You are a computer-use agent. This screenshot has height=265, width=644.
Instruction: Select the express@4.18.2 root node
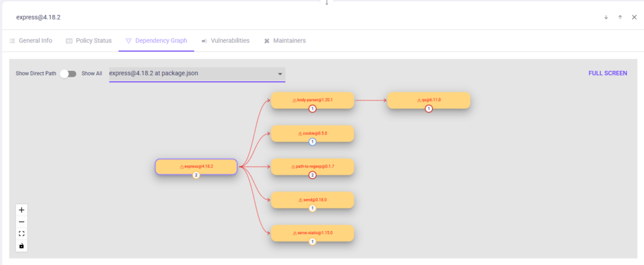(196, 166)
